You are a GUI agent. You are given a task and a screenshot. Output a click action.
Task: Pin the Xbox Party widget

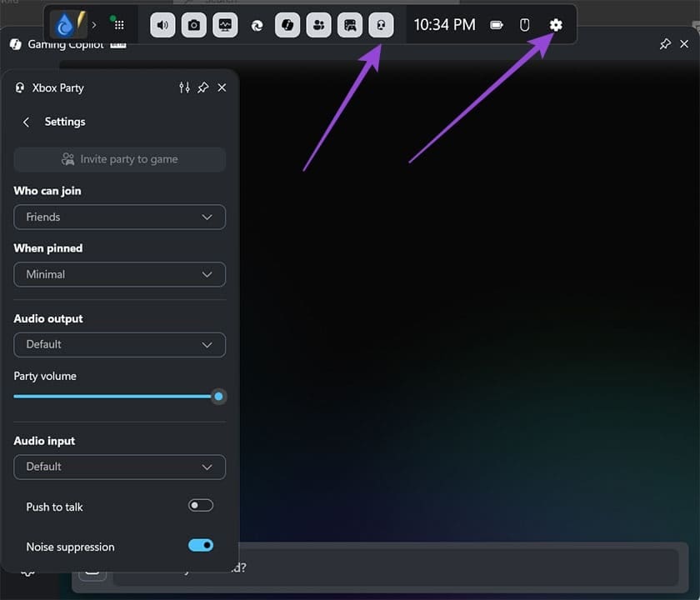coord(202,87)
